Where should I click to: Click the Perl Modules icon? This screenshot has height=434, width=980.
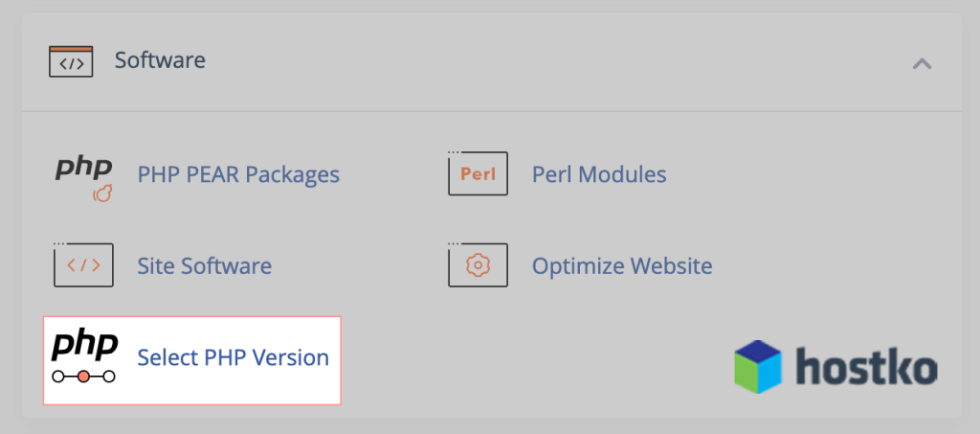click(478, 174)
